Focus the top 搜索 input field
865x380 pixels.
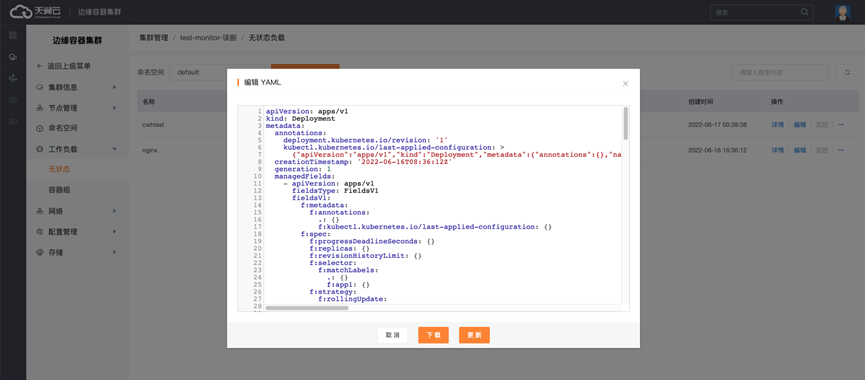coord(761,12)
